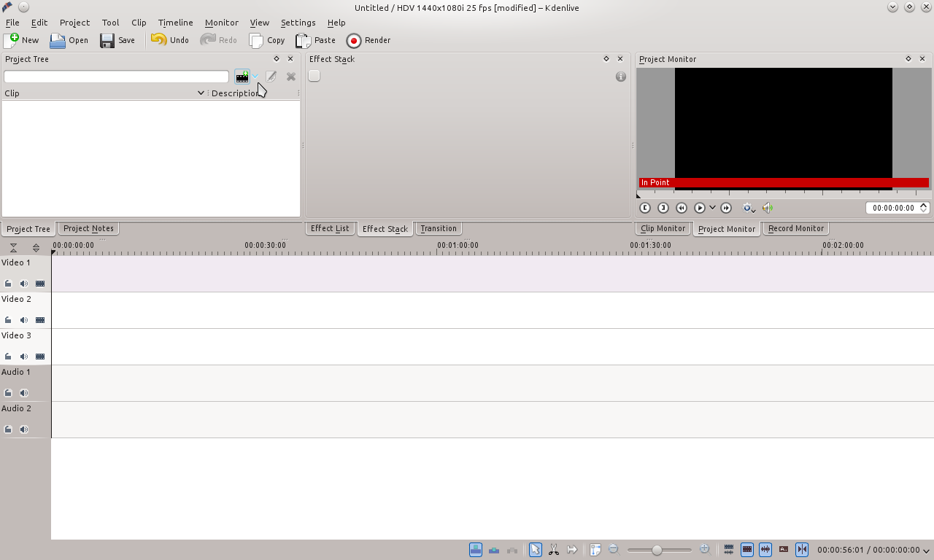
Task: Click the monitor play button
Action: [x=700, y=208]
